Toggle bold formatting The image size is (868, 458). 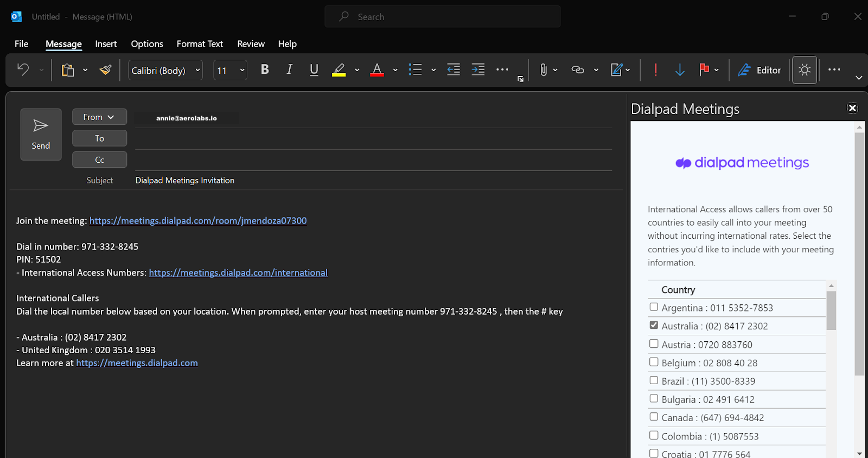[x=265, y=69]
